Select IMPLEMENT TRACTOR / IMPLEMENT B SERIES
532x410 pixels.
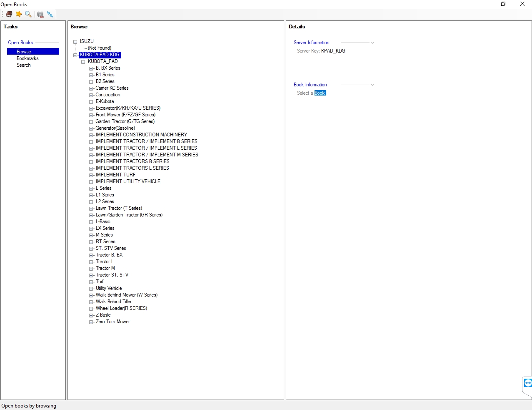(146, 141)
